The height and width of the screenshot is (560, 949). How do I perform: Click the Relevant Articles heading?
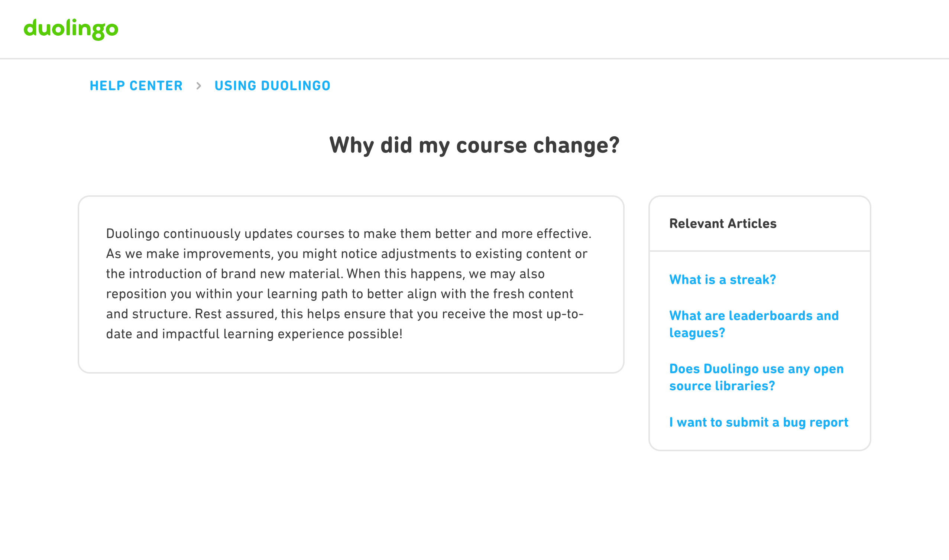(723, 224)
